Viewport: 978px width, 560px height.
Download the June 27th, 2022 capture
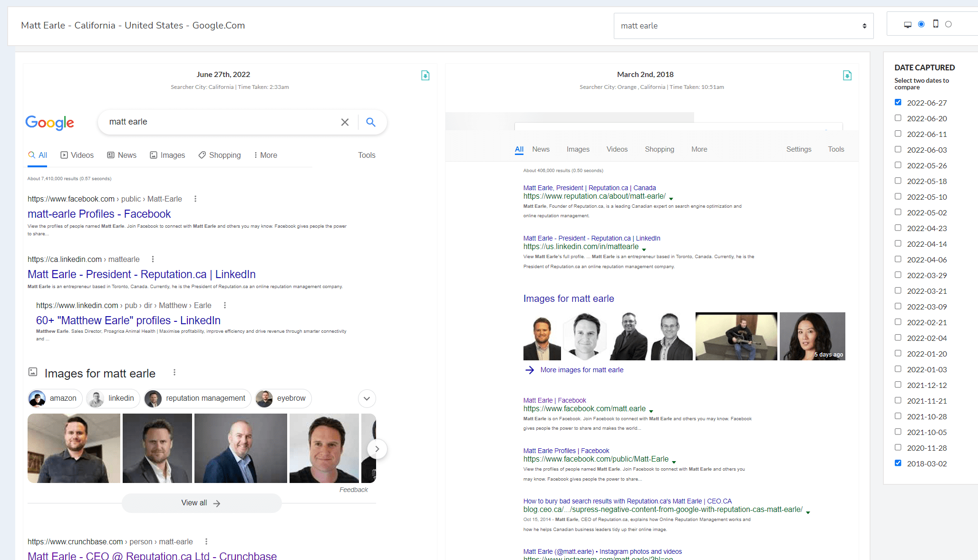point(425,76)
